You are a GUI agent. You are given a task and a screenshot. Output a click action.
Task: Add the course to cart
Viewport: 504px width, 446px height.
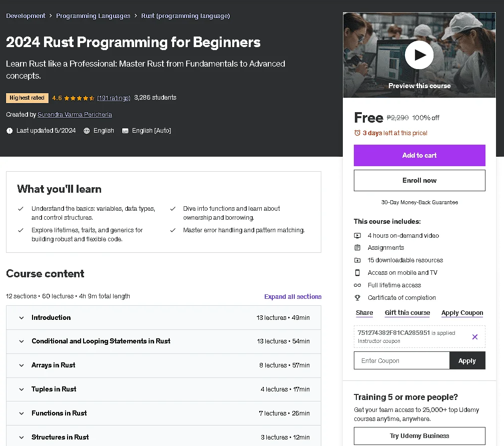419,155
